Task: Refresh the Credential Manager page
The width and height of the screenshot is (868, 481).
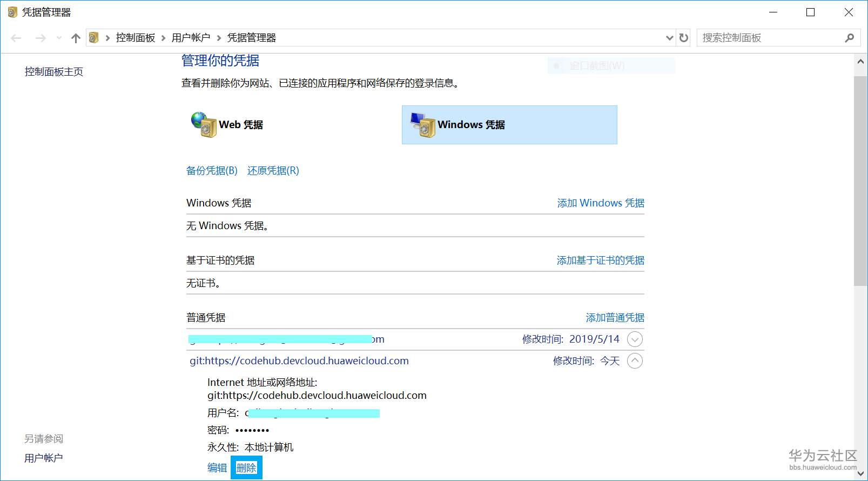Action: [x=684, y=38]
